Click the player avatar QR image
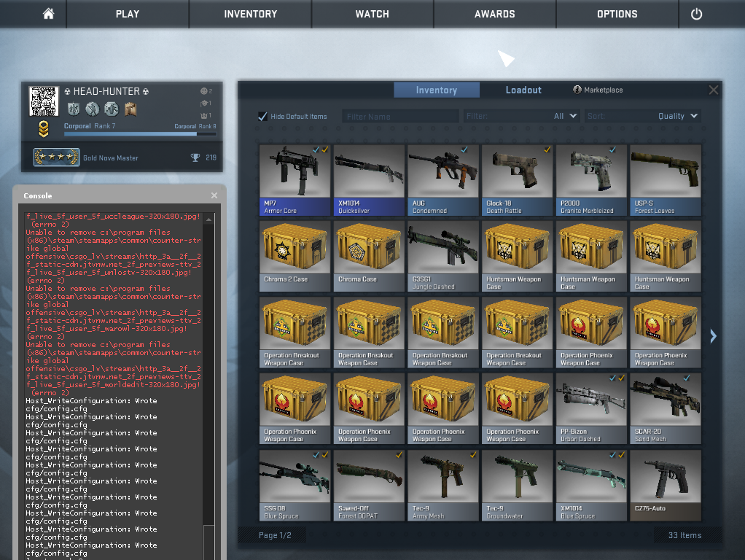This screenshot has width=745, height=560. click(x=44, y=101)
